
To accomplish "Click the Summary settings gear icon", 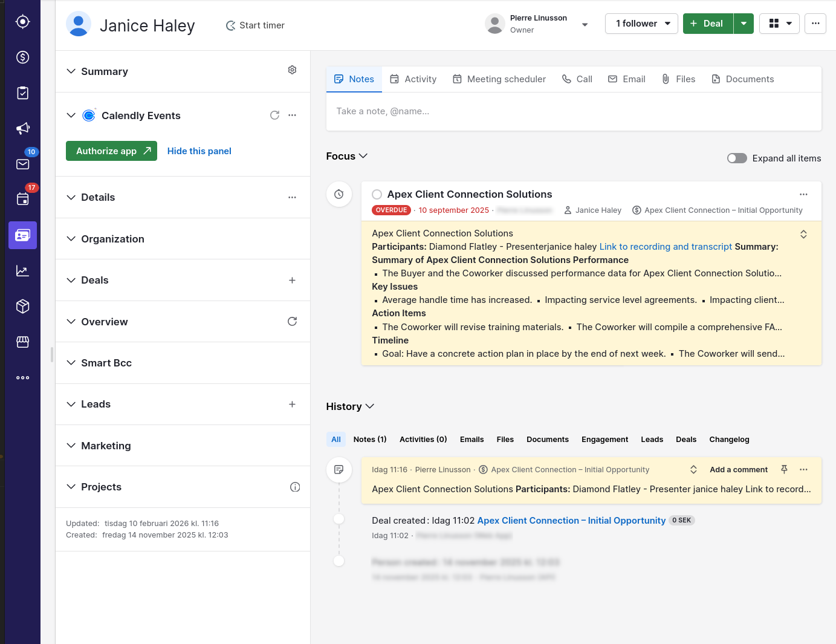I will [x=292, y=70].
